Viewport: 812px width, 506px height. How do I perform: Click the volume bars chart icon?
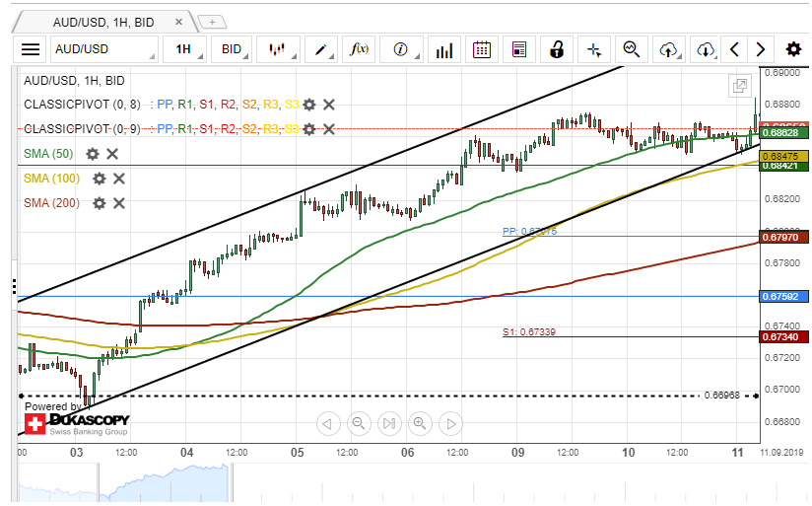pos(444,49)
